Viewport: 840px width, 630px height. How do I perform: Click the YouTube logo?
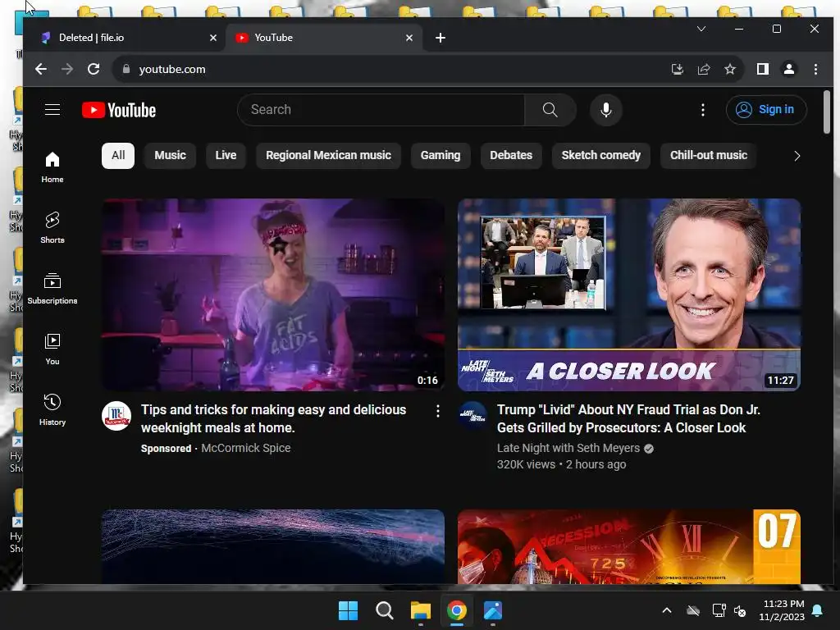point(119,110)
